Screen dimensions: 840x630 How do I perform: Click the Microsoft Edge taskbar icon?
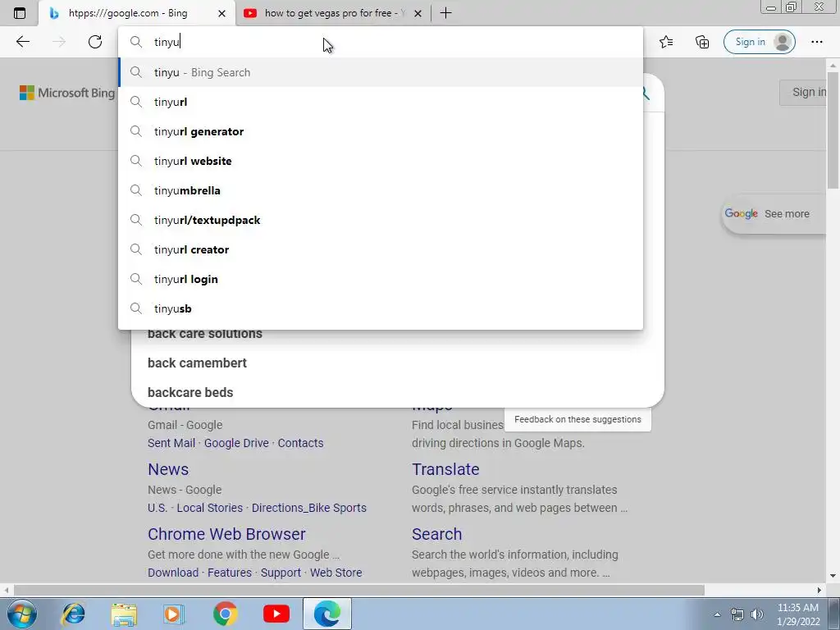coord(327,614)
